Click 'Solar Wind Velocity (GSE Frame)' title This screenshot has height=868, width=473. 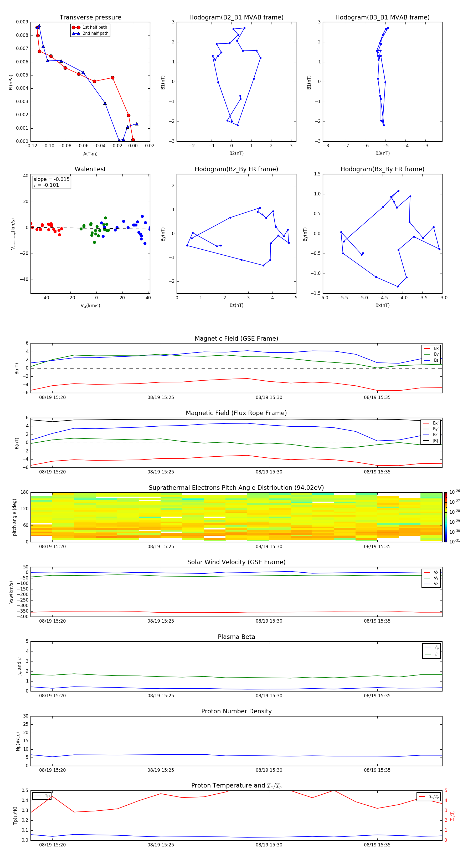(x=236, y=562)
